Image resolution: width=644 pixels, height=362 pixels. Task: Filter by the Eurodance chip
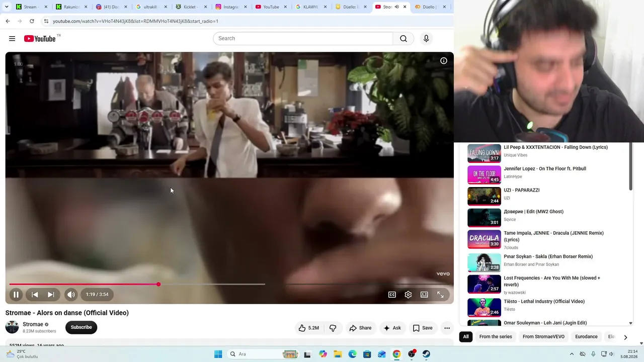[x=586, y=337]
